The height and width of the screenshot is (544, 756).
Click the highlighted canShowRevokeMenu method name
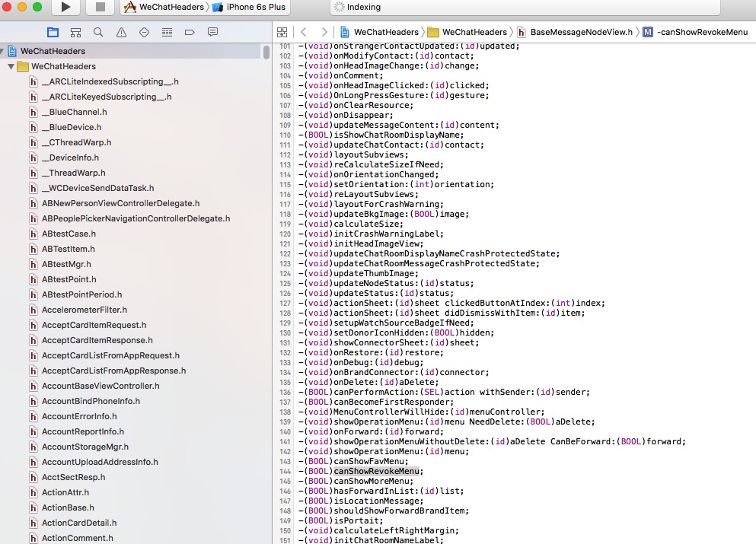click(x=376, y=471)
